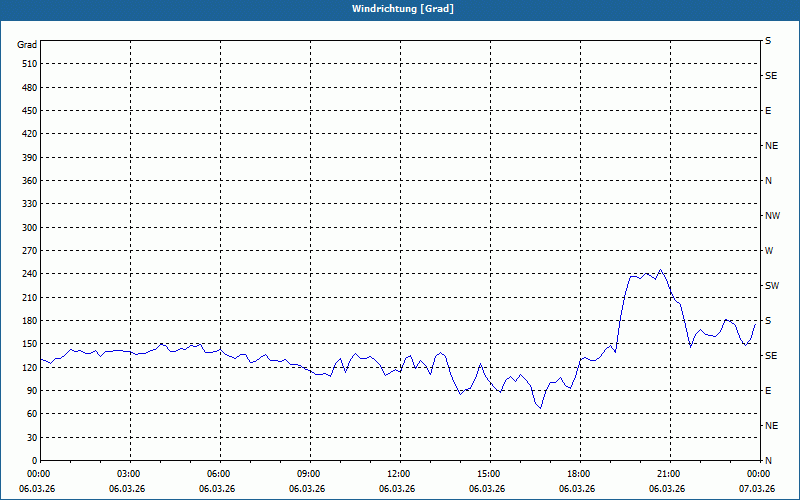800x500 pixels.
Task: Click the 510 y-axis value
Action: [30, 64]
